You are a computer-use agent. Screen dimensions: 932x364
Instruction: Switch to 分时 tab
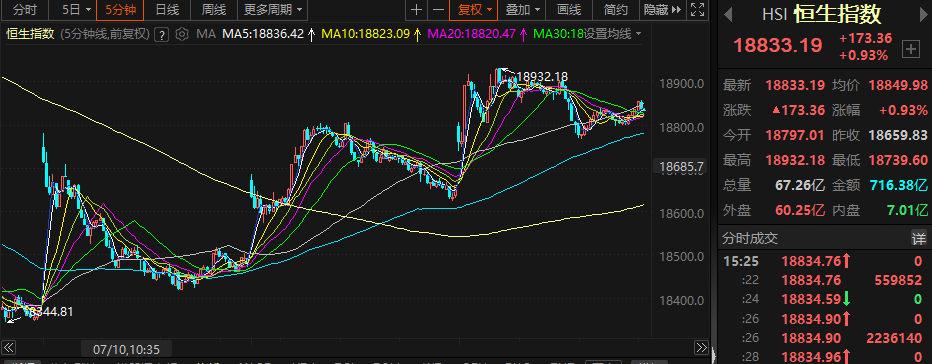coord(24,10)
